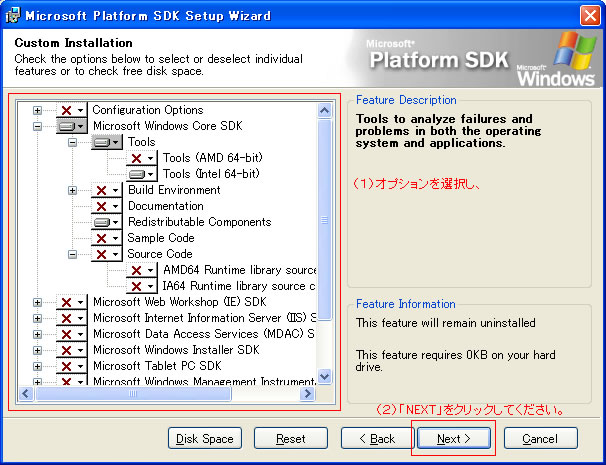Image resolution: width=606 pixels, height=465 pixels.
Task: Open install-state dropdown for Configuration Options
Action: coord(72,110)
